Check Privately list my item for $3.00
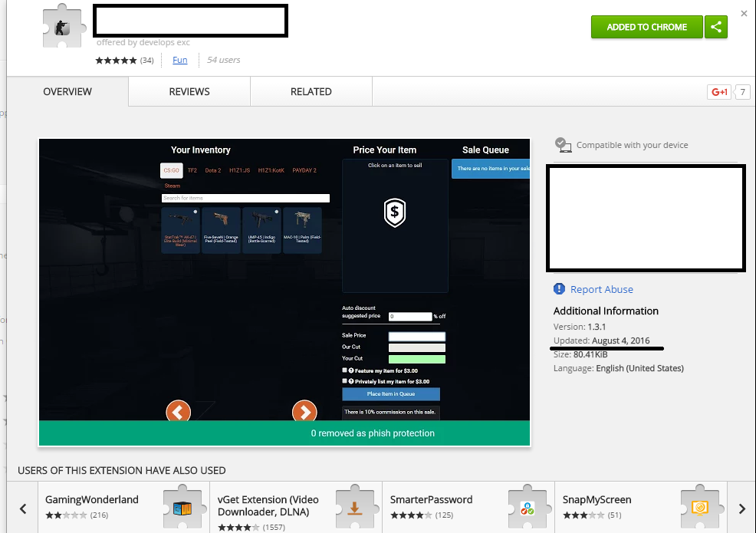This screenshot has height=533, width=756. [x=345, y=381]
